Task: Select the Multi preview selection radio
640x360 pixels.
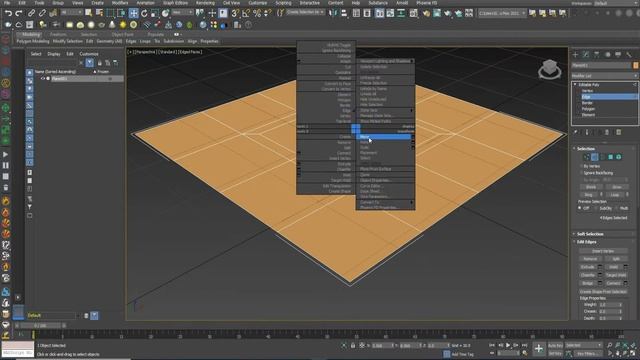Action: (617, 208)
